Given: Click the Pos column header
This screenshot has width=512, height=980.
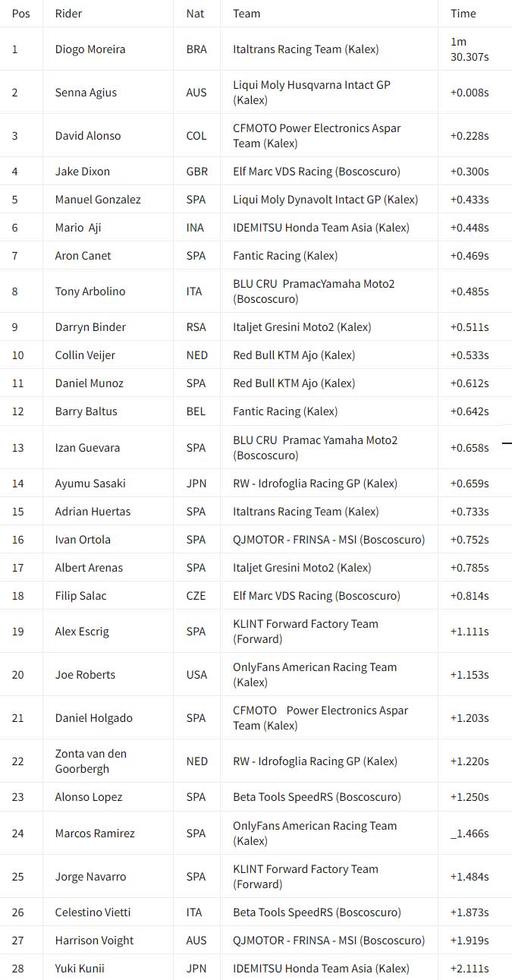Looking at the screenshot, I should point(20,14).
